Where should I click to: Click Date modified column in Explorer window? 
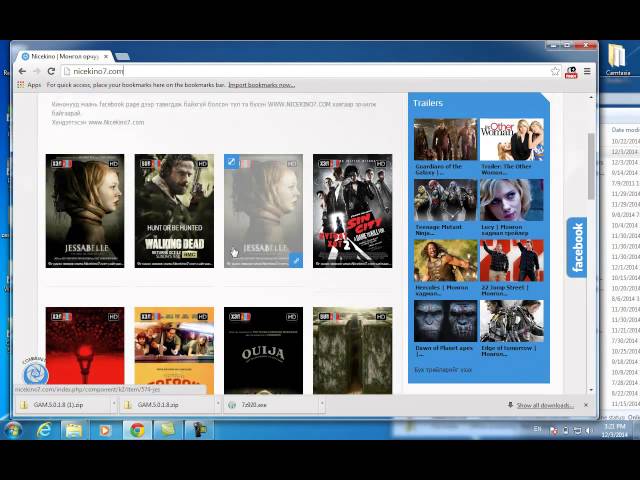click(x=625, y=130)
